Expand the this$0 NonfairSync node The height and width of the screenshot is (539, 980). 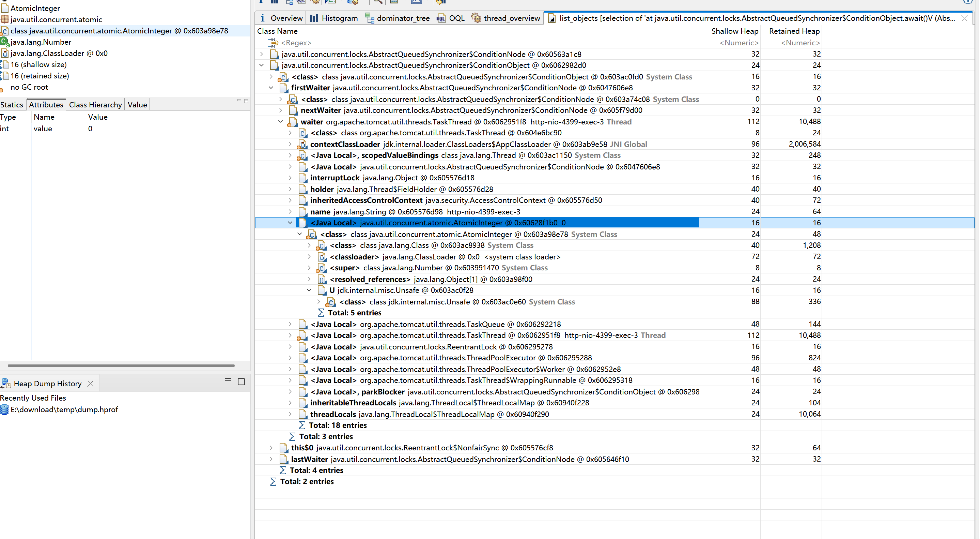click(271, 448)
